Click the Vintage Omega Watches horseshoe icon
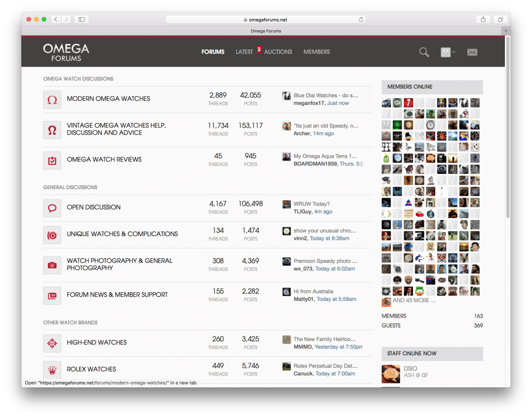 point(52,130)
